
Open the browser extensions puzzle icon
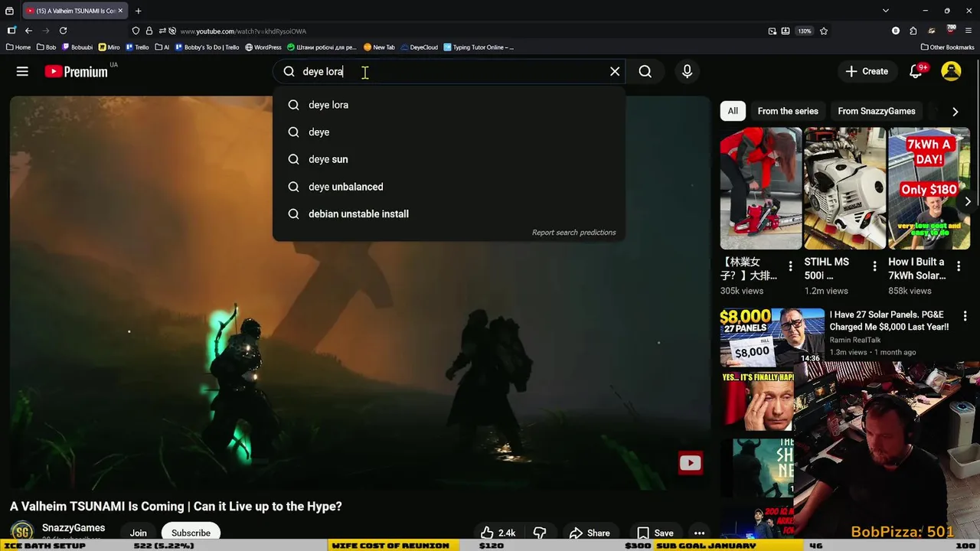point(913,31)
